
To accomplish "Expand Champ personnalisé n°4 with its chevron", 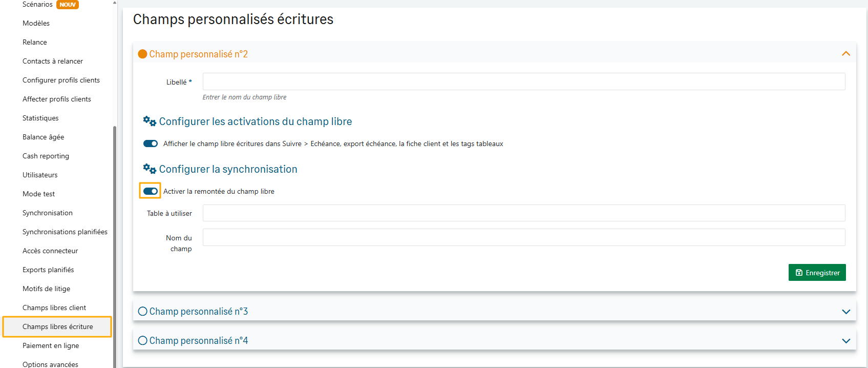I will point(845,341).
